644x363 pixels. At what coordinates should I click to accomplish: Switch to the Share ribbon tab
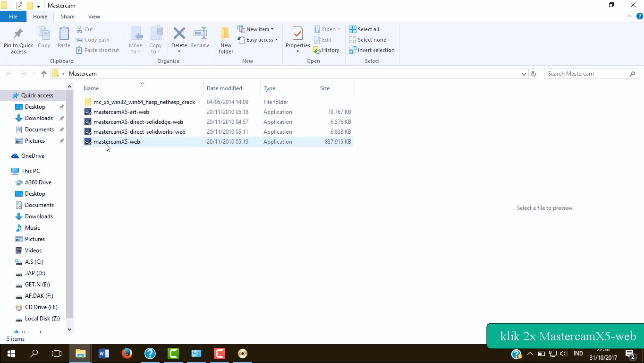[68, 17]
